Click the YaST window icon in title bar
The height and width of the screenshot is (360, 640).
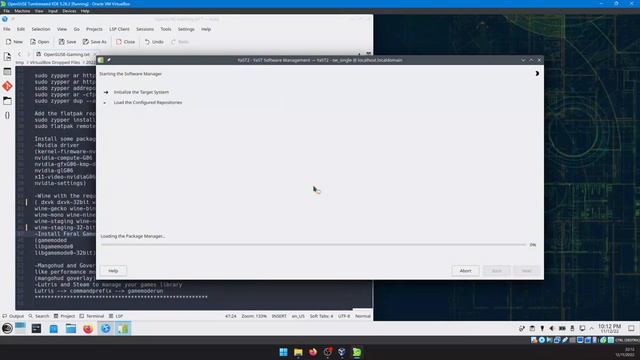(101, 60)
